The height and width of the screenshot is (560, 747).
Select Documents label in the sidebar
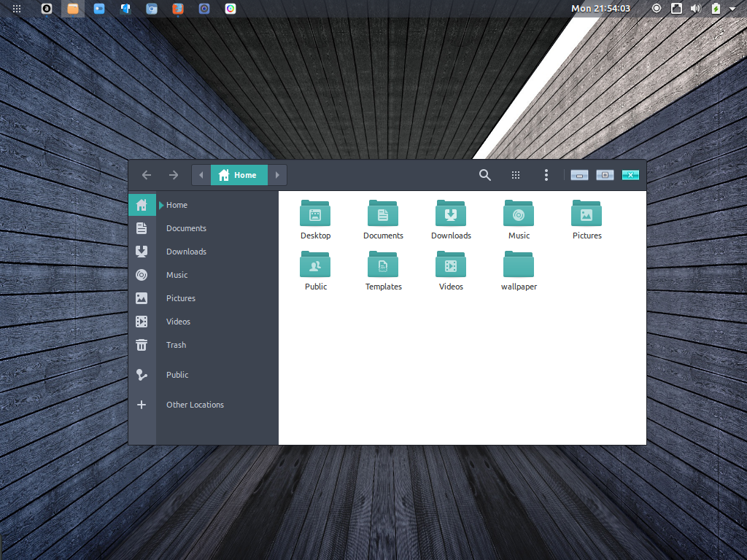tap(186, 228)
